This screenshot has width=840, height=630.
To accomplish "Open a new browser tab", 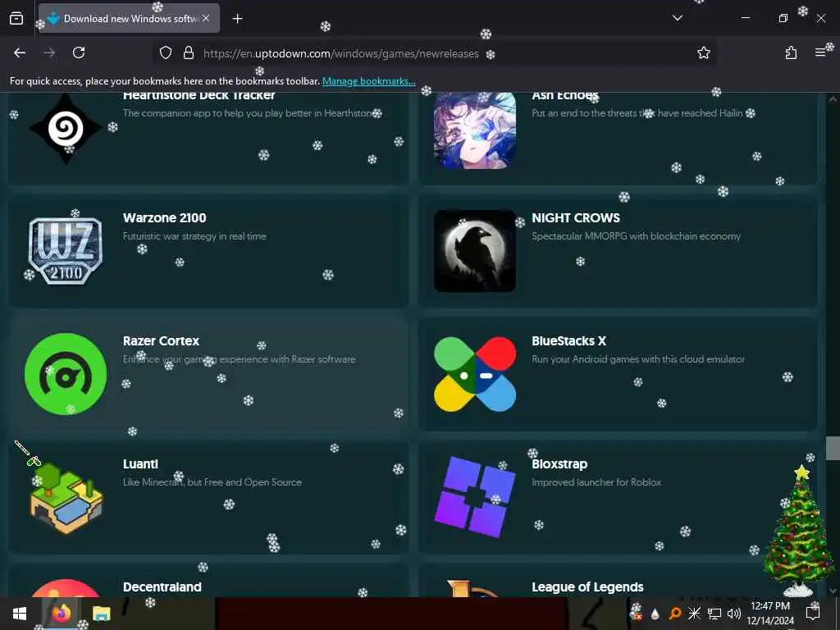I will coord(237,19).
